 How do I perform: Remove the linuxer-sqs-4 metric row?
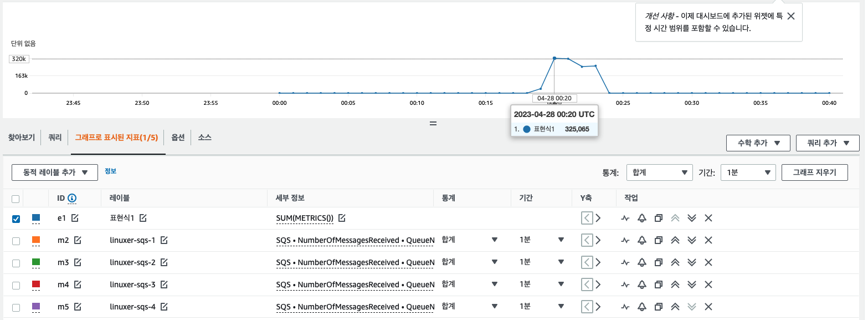point(708,307)
